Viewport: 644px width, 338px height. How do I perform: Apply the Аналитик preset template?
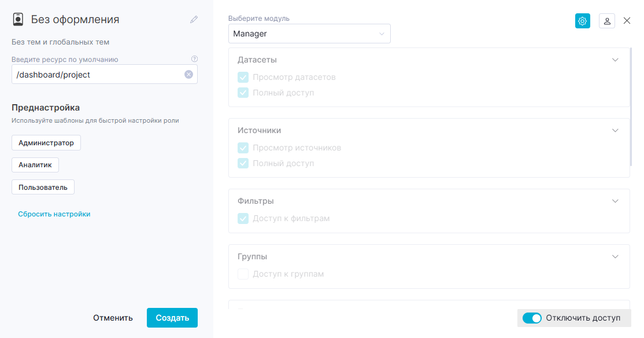35,165
